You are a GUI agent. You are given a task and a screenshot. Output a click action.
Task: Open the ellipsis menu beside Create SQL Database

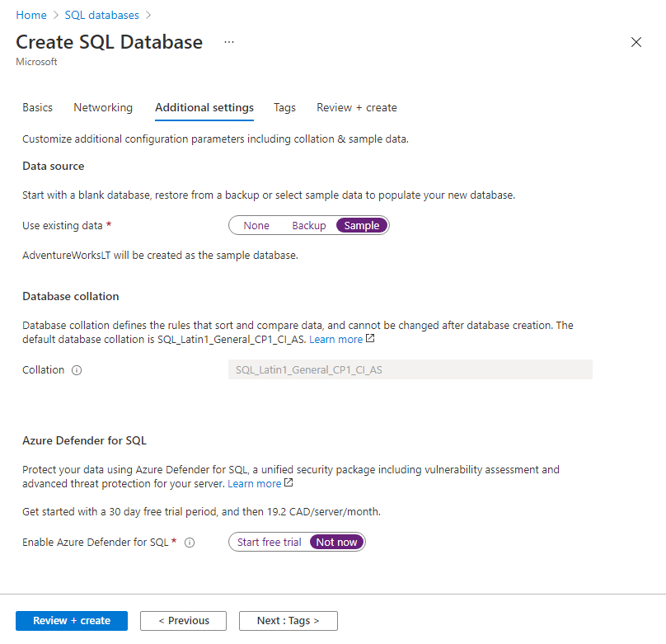[x=228, y=42]
